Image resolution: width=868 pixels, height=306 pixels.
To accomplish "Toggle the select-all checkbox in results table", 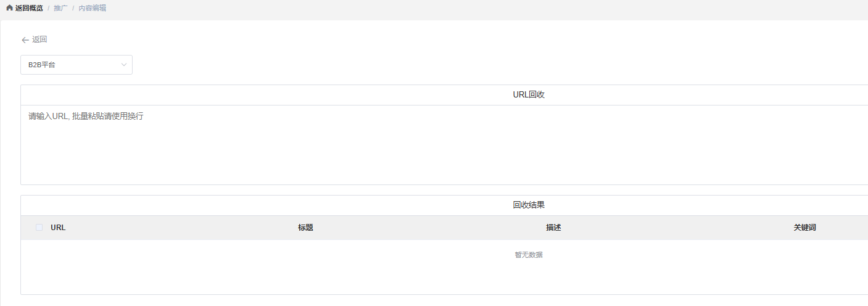I will pyautogui.click(x=39, y=228).
